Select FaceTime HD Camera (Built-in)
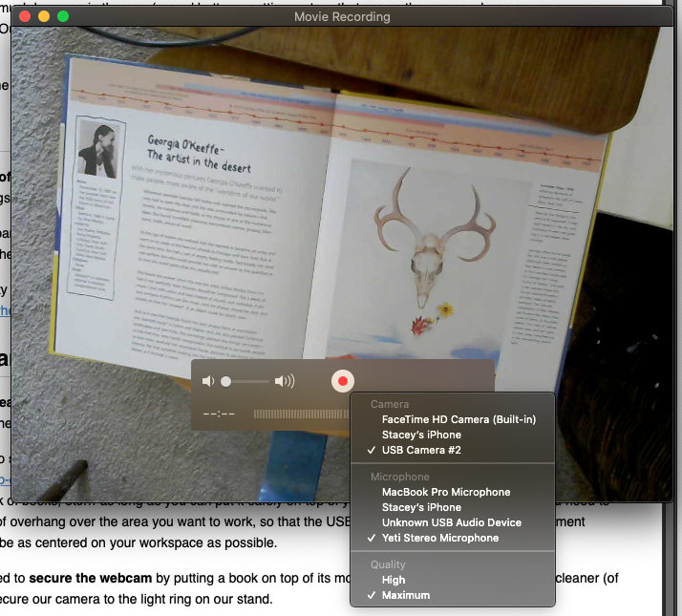This screenshot has height=616, width=682. 458,419
